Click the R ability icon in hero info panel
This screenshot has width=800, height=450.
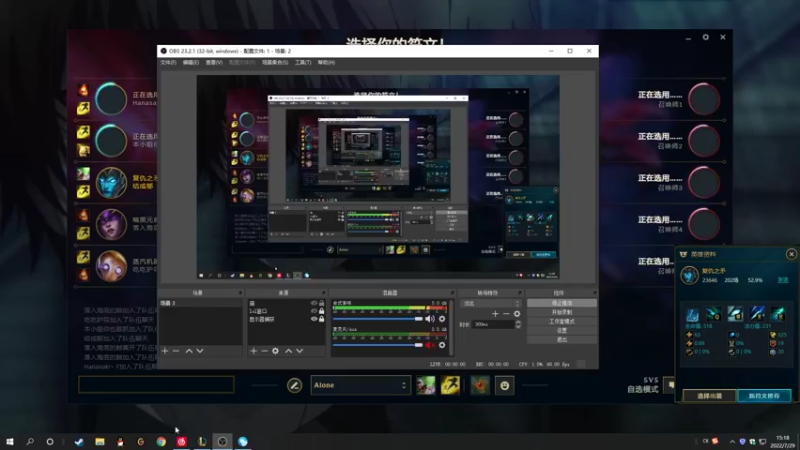[778, 314]
